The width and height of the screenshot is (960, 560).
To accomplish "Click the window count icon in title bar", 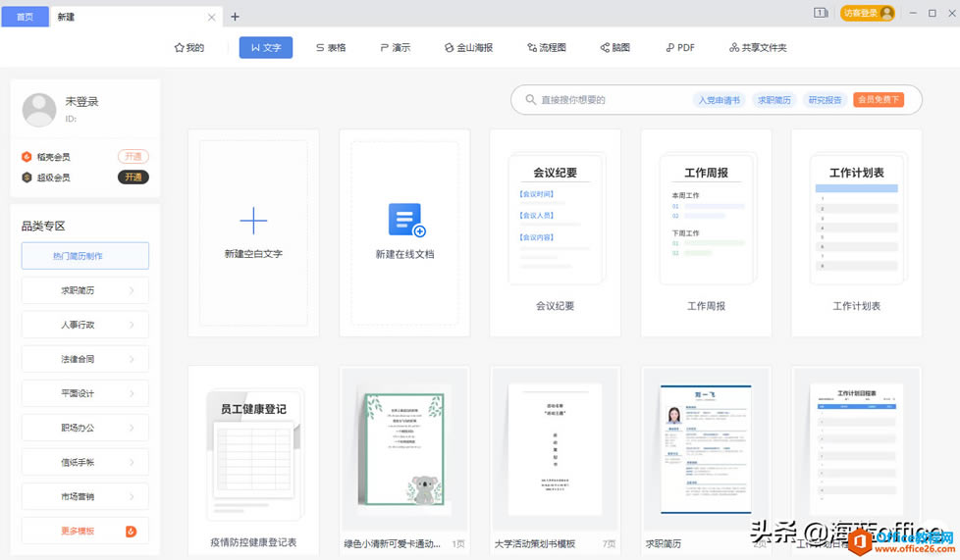I will 821,13.
